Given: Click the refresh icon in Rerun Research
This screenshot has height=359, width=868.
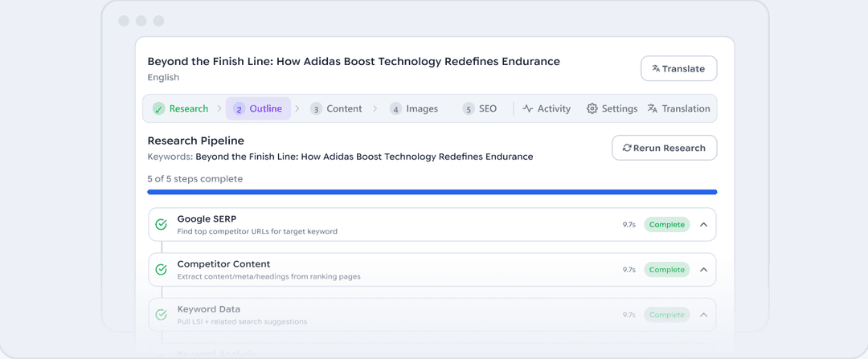Looking at the screenshot, I should tap(627, 148).
